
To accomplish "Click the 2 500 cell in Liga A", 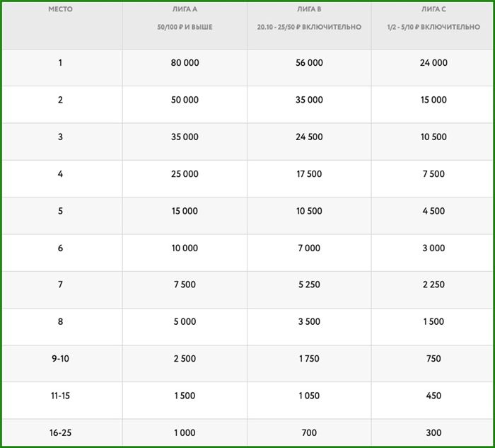I will [185, 359].
